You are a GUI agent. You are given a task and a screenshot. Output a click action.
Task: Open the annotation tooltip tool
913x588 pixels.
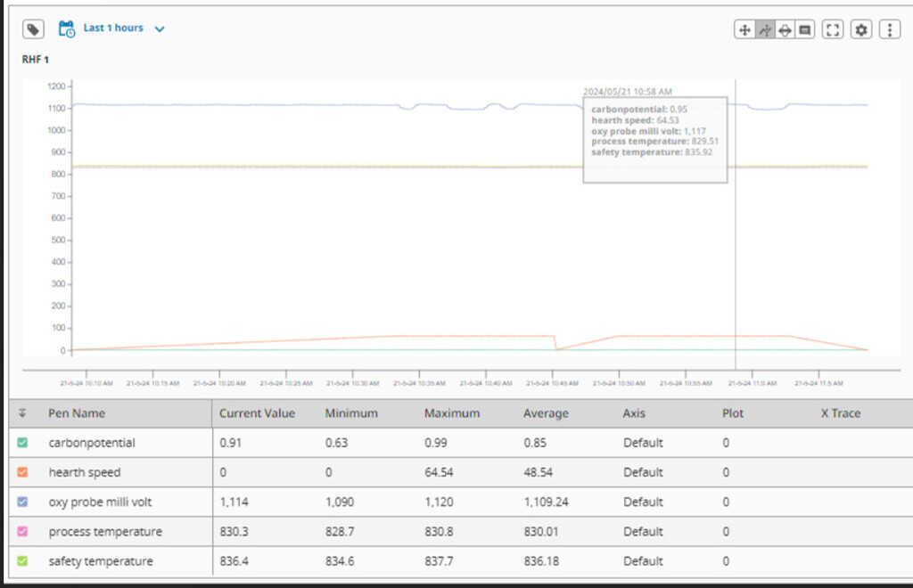pyautogui.click(x=805, y=29)
